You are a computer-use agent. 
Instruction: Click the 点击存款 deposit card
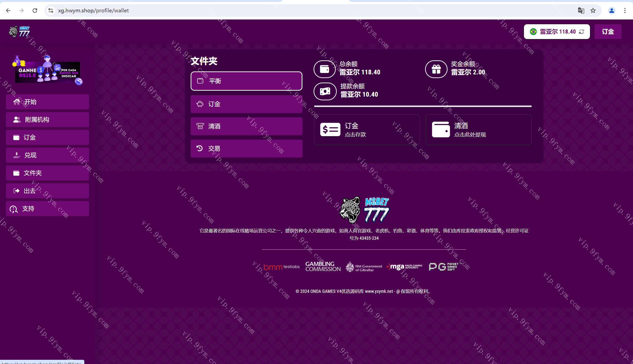(367, 130)
